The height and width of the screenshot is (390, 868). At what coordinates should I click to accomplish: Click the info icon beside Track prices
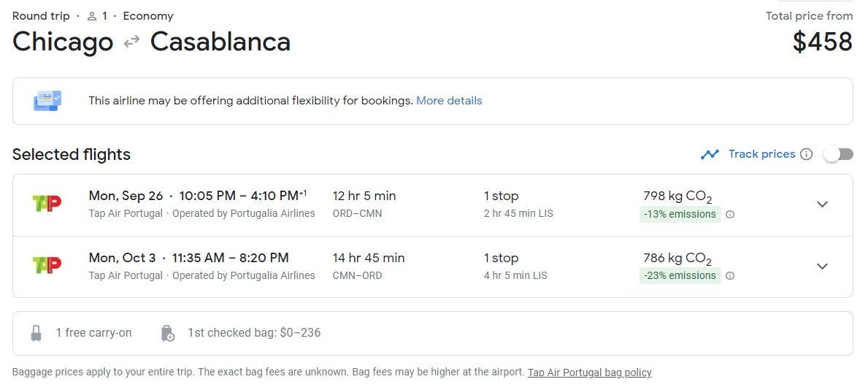(x=806, y=154)
